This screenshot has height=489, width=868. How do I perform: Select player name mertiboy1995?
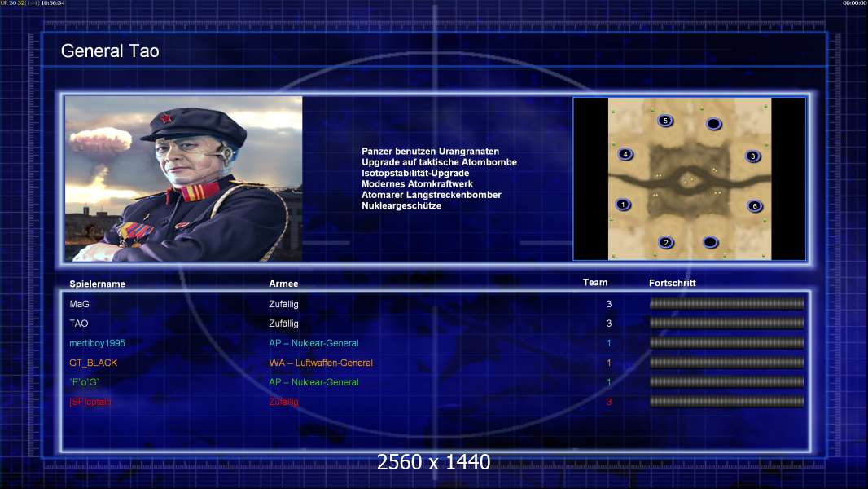point(97,343)
